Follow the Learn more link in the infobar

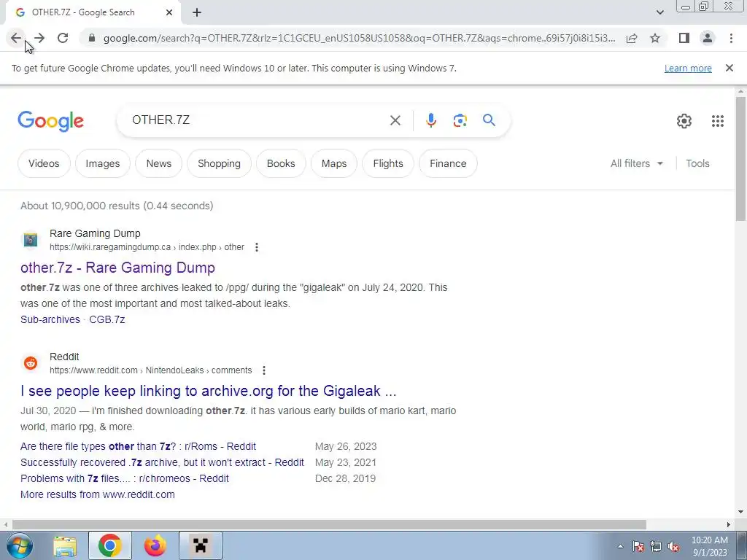coord(688,68)
